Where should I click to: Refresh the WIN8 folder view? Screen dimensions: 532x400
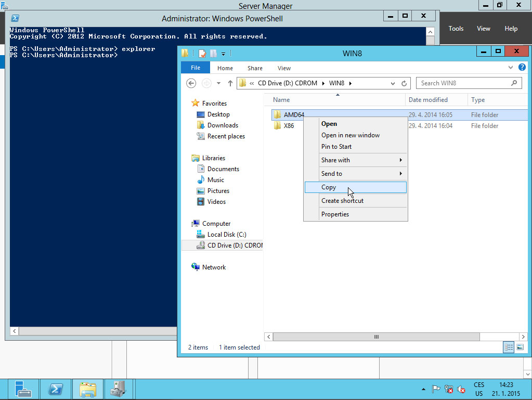point(405,83)
